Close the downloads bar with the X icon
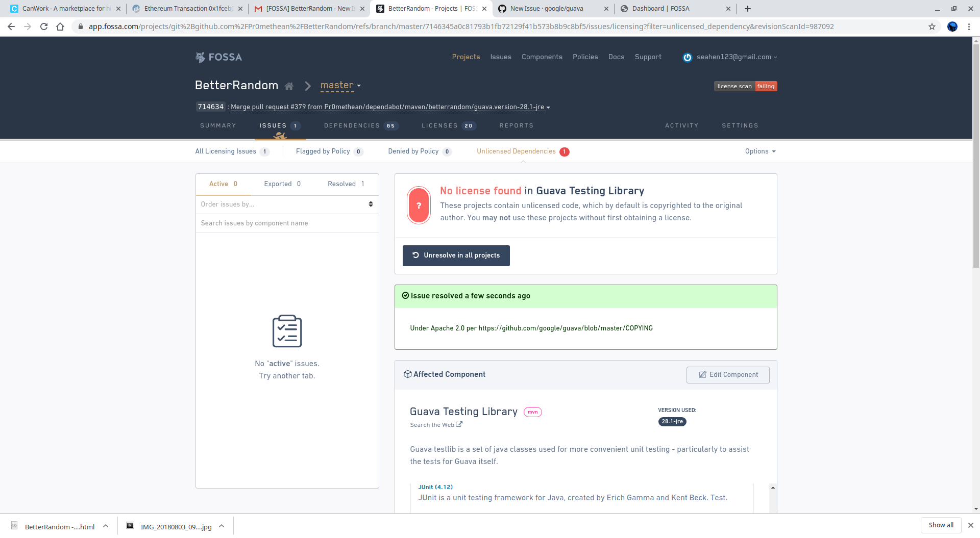Viewport: 980px width, 538px height. 971,525
